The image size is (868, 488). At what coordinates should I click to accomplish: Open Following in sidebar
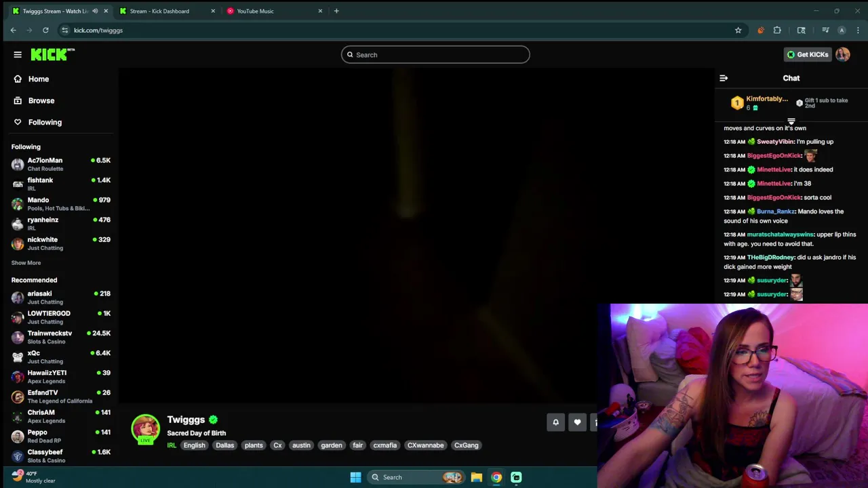45,123
